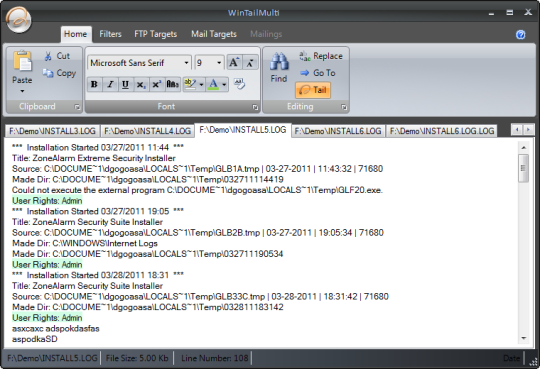
Task: Switch to F:\Demo\INSTALL6.LOG file tab
Action: (338, 131)
